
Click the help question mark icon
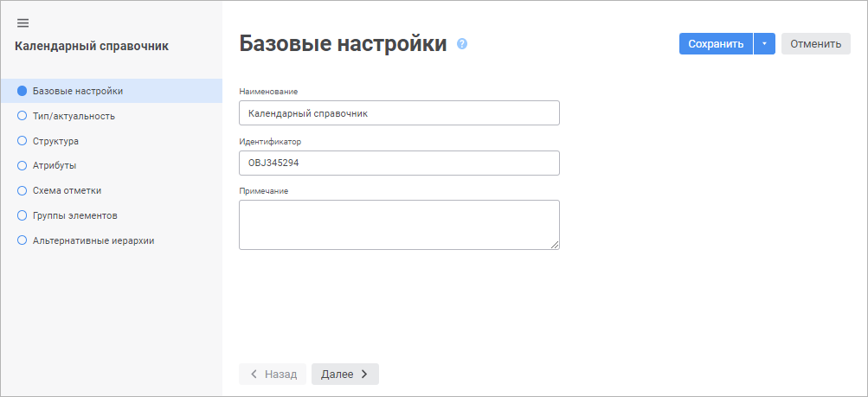[462, 44]
